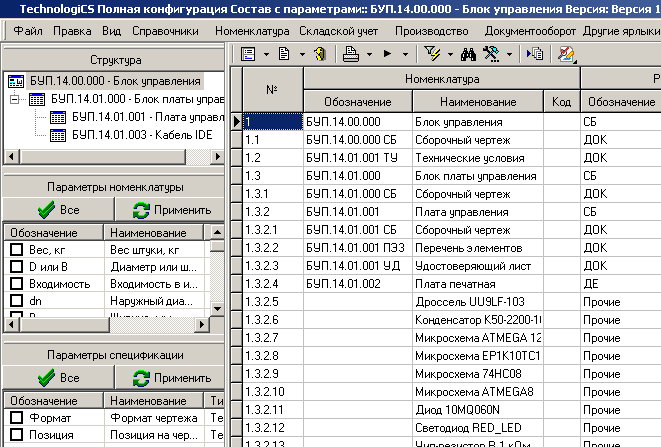Click the copy structure icon in toolbar

click(535, 53)
